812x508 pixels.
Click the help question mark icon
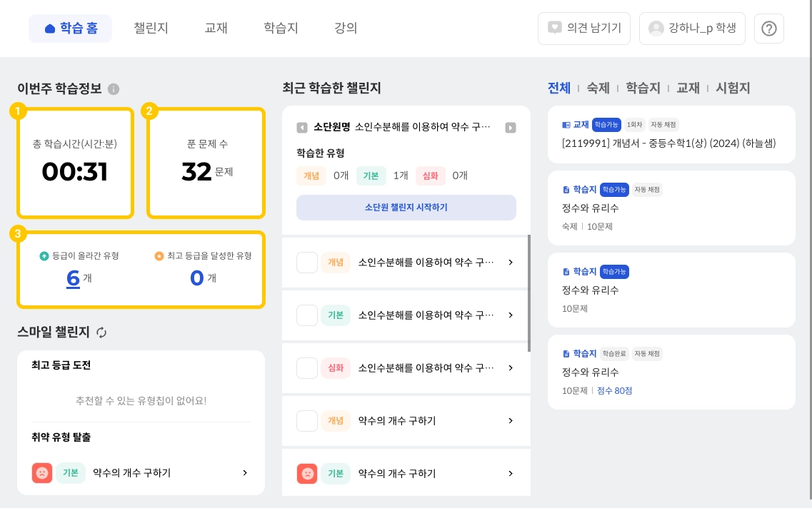[768, 29]
